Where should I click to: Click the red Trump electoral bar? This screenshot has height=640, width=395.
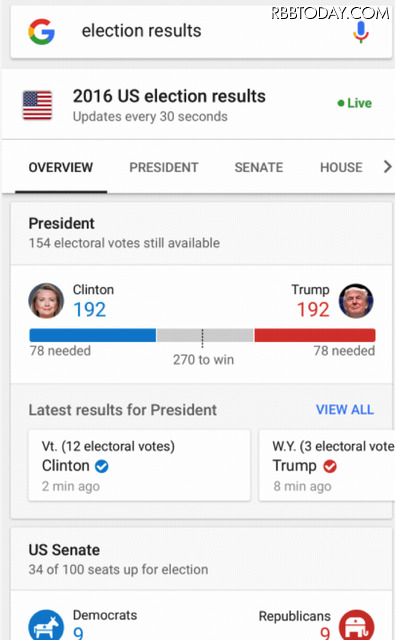pos(315,335)
